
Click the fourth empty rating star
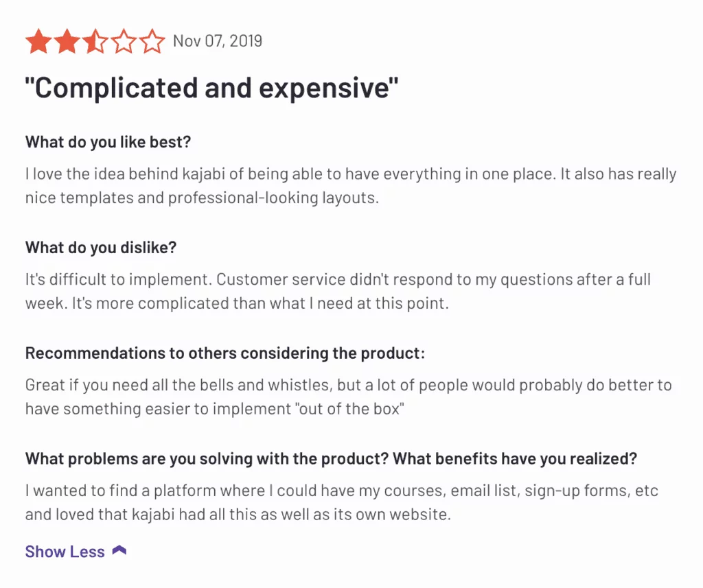tap(124, 41)
